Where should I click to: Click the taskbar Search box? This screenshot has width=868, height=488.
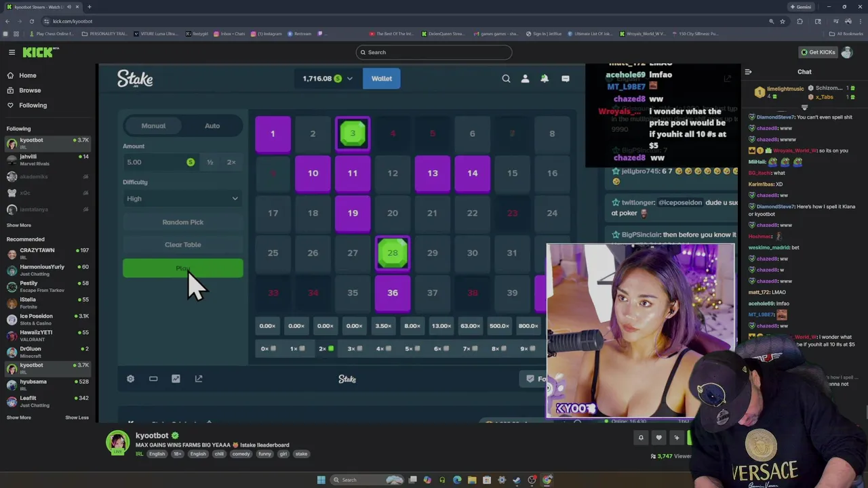click(366, 480)
